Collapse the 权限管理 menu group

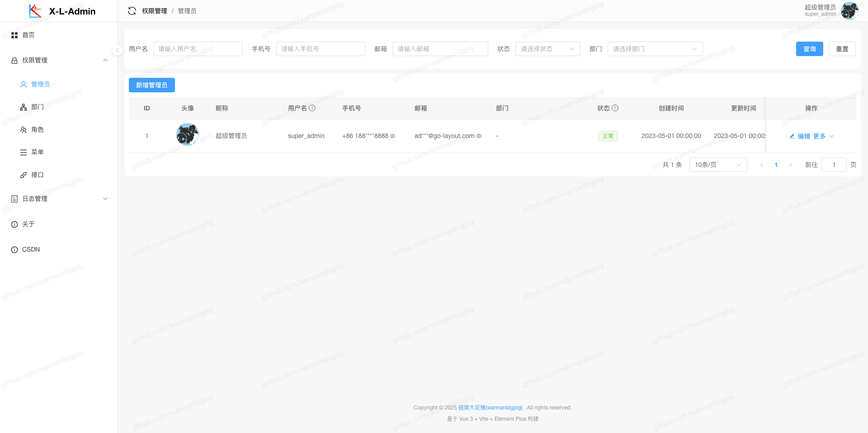coord(59,60)
